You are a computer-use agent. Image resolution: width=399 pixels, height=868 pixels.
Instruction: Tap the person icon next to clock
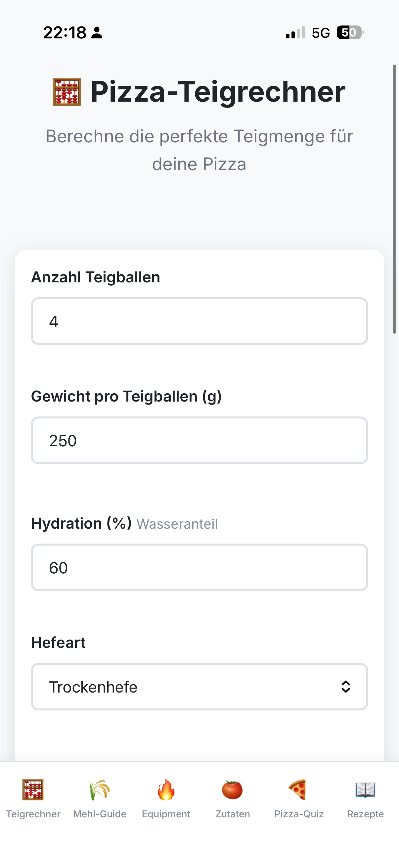pos(97,33)
